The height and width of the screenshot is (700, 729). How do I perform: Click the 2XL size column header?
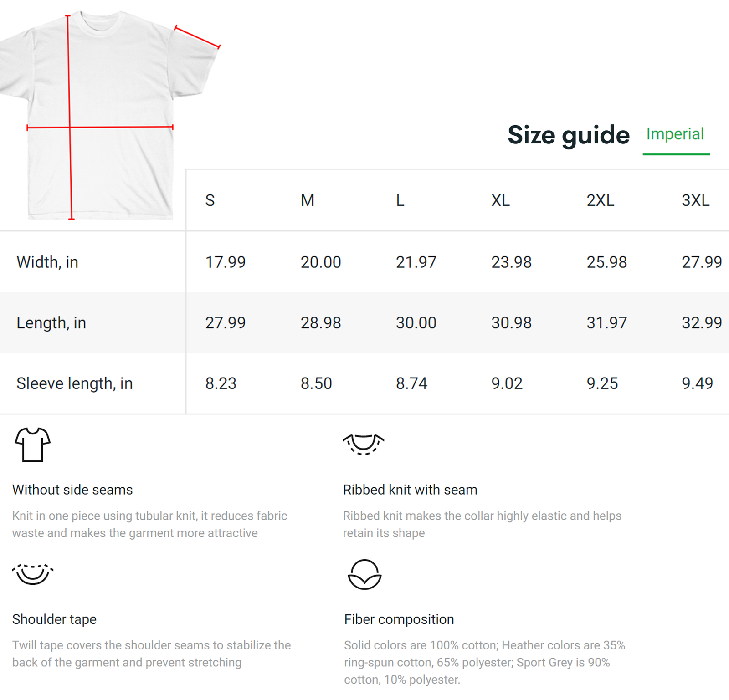[600, 200]
